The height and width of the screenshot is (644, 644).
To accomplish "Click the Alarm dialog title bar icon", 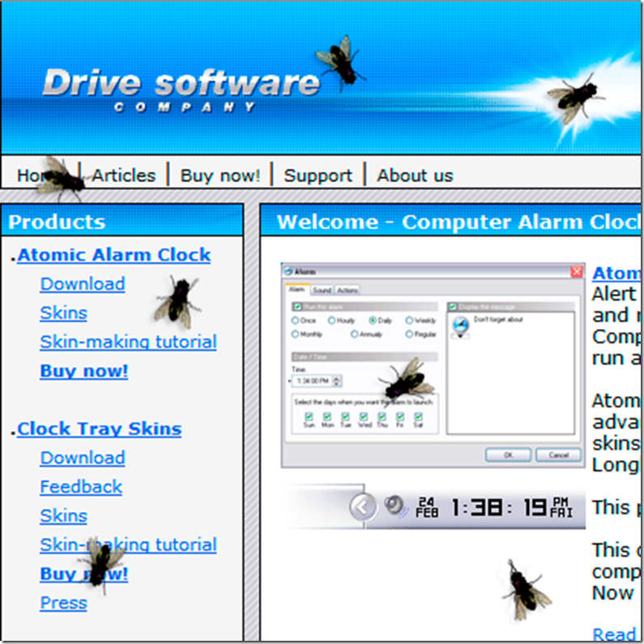I will [288, 271].
